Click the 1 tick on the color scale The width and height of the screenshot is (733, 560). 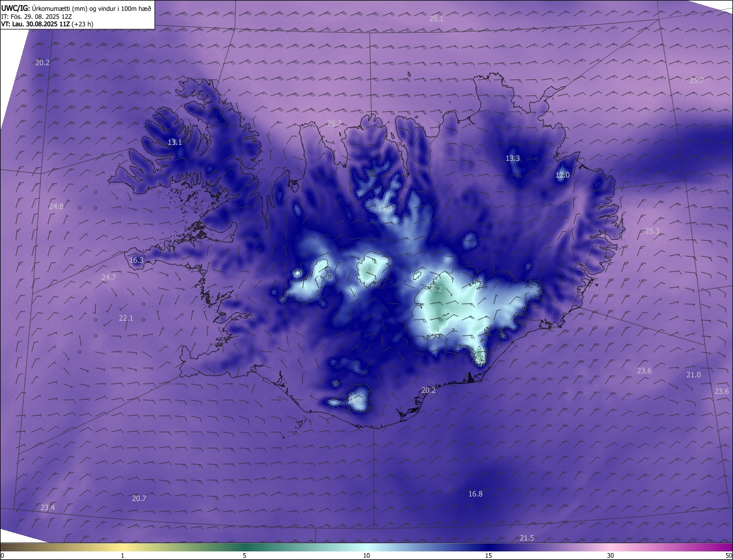tap(123, 556)
